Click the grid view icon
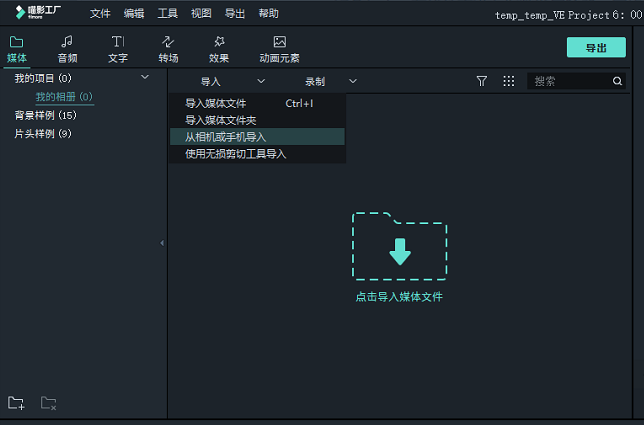The height and width of the screenshot is (425, 644). pos(509,81)
